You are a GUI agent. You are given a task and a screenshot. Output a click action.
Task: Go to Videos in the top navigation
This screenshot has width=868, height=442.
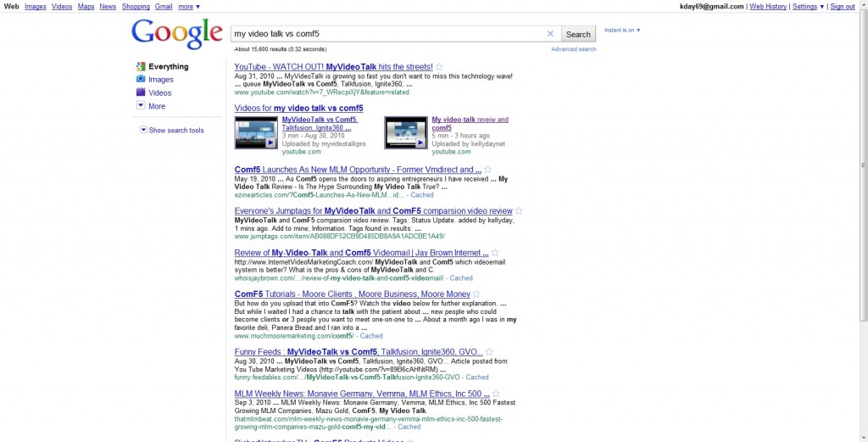pos(62,7)
